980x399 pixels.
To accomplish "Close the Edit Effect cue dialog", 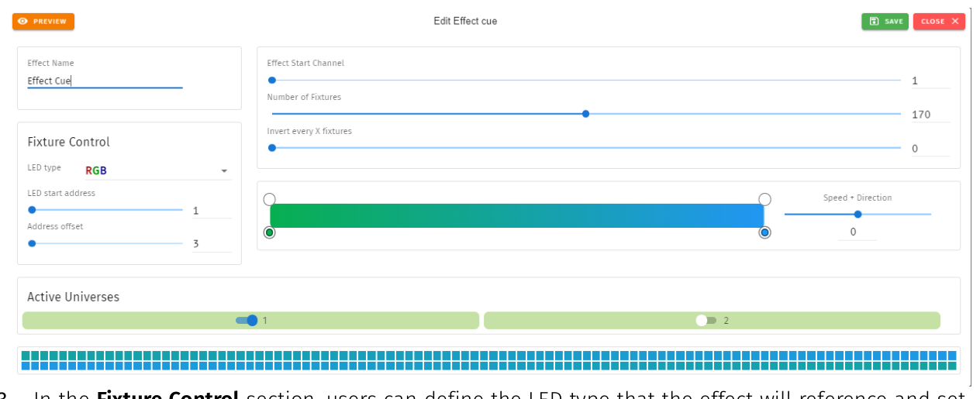I will coord(939,22).
